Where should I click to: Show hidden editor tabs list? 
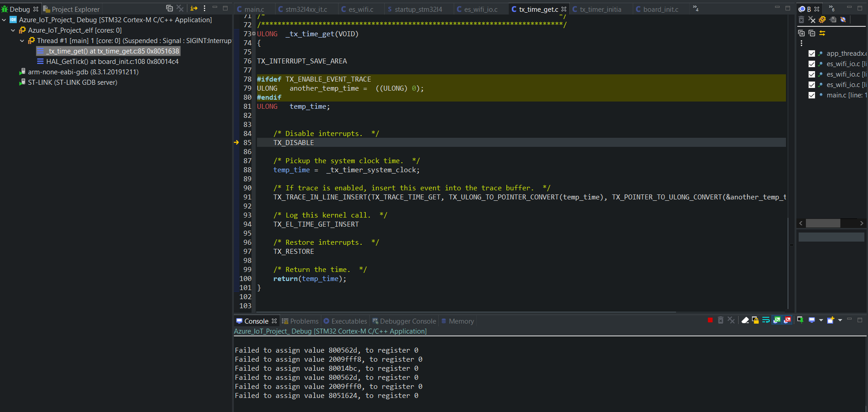(696, 9)
